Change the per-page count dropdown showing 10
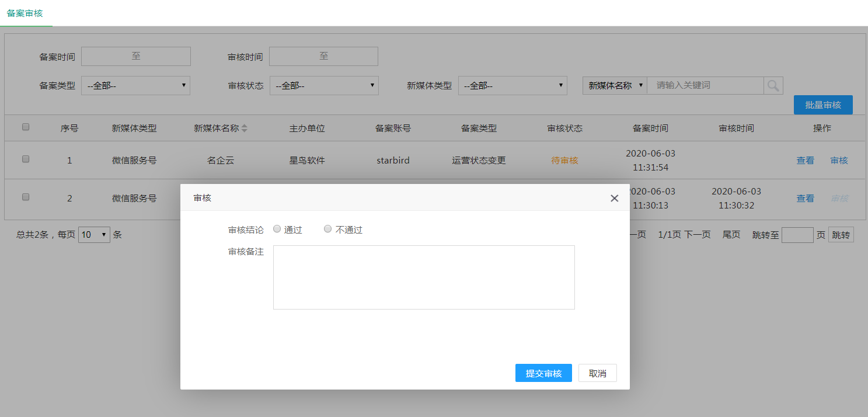The width and height of the screenshot is (868, 417). point(94,235)
